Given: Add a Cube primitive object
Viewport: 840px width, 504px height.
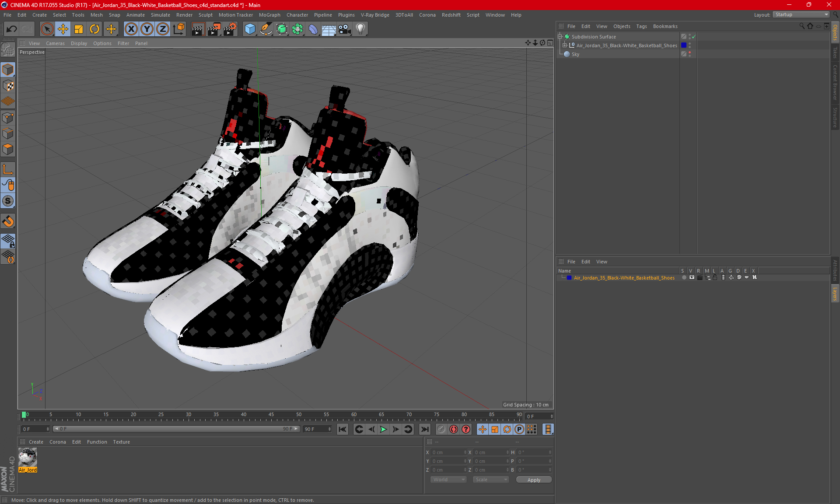Looking at the screenshot, I should pyautogui.click(x=250, y=29).
